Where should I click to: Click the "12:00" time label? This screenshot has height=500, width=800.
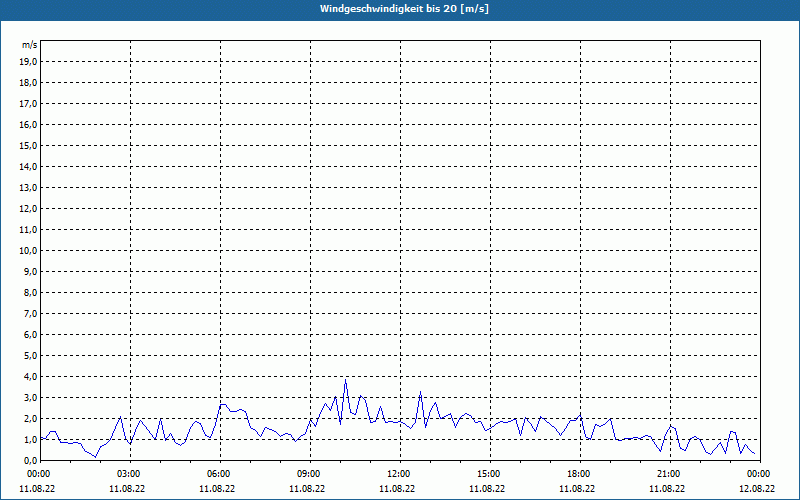[401, 474]
